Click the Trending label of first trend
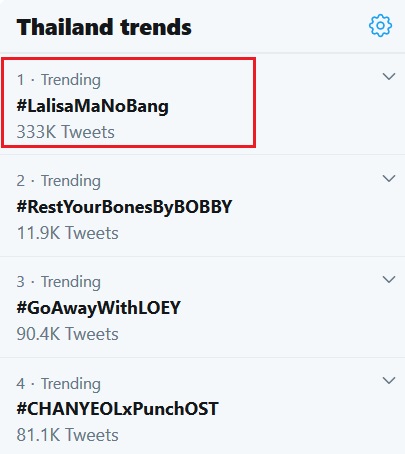The height and width of the screenshot is (454, 405). [x=71, y=80]
